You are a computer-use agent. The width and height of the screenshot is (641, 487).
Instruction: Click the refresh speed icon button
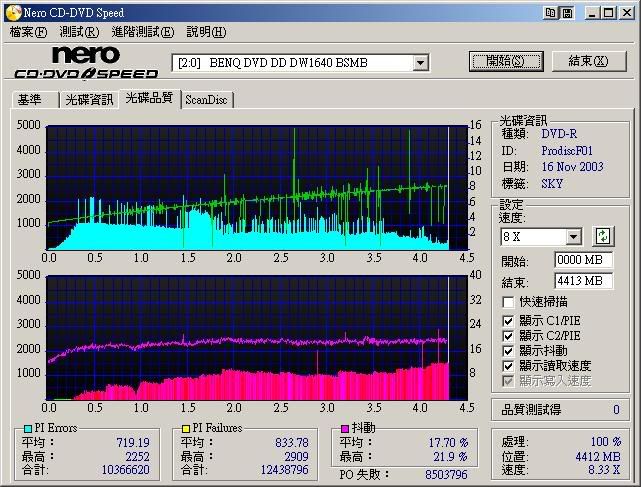(x=603, y=236)
